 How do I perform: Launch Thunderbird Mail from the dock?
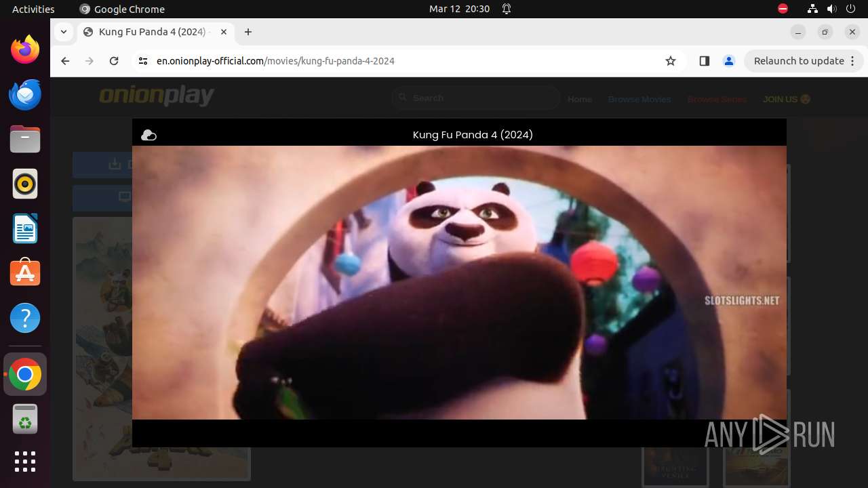[25, 94]
